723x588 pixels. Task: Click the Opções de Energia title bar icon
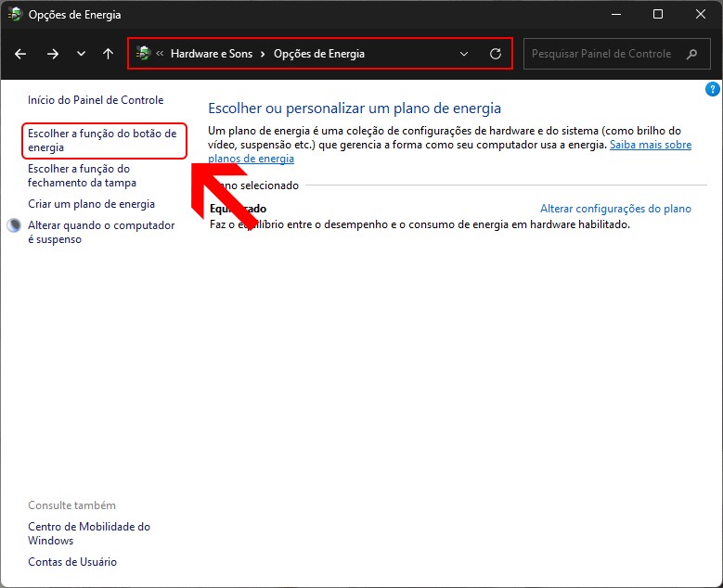15,15
